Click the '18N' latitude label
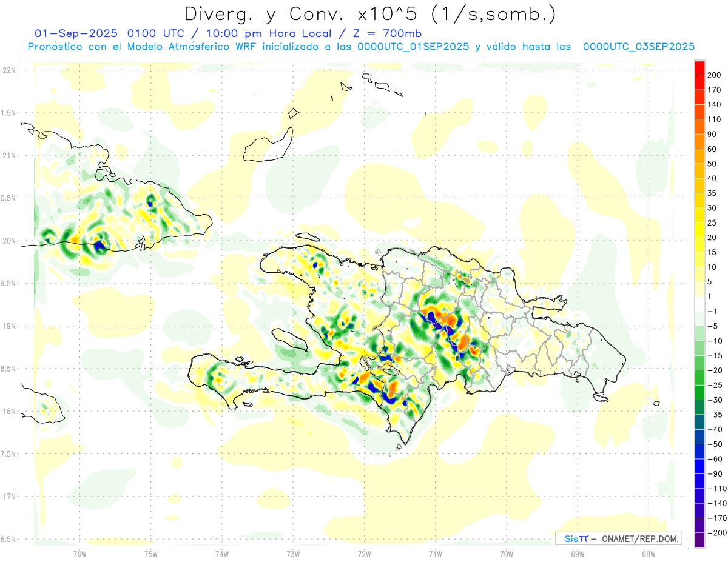The image size is (728, 562). [x=10, y=412]
